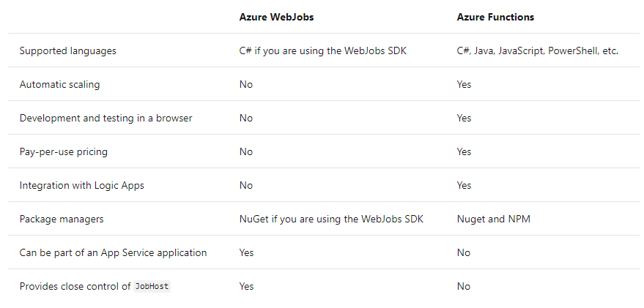This screenshot has height=308, width=644.
Task: Click the JobHost code text
Action: pyautogui.click(x=152, y=286)
